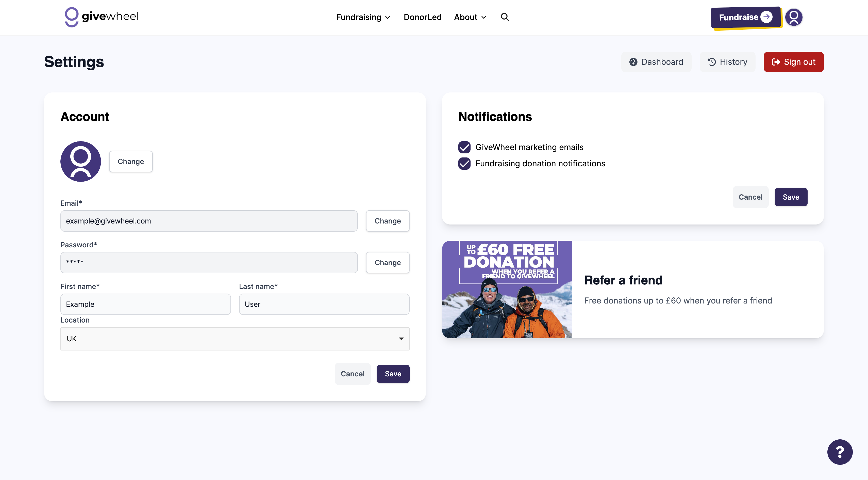Viewport: 868px width, 480px height.
Task: Uncheck GiveWheel marketing emails
Action: coord(464,147)
